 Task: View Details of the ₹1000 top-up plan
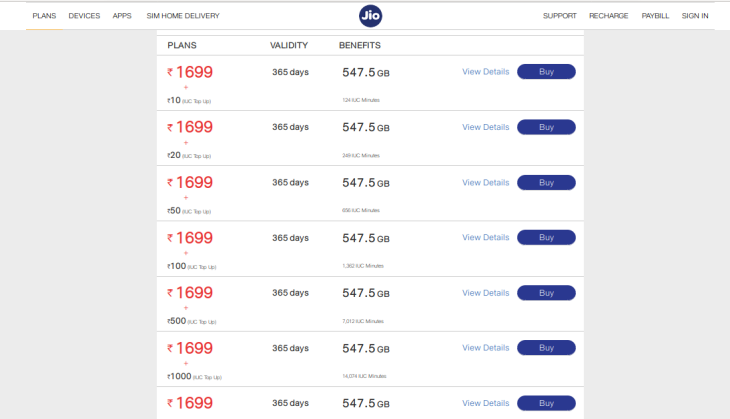pyautogui.click(x=486, y=348)
